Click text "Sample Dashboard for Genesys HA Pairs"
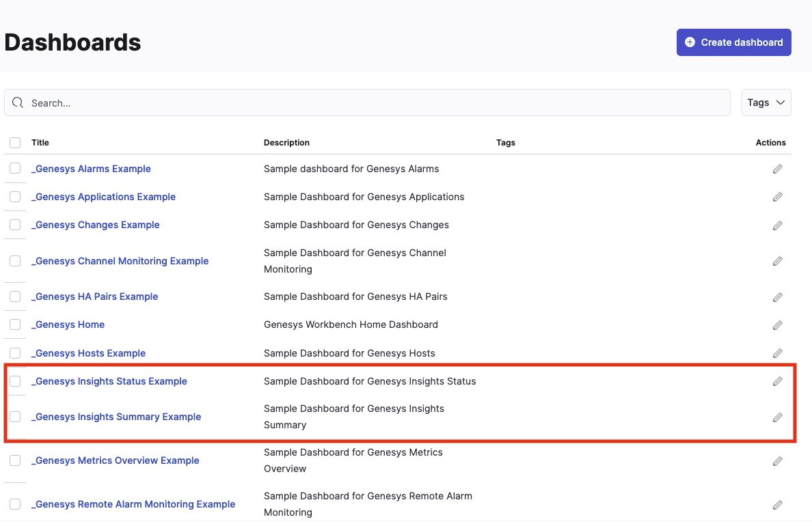Image resolution: width=812 pixels, height=526 pixels. (x=355, y=296)
